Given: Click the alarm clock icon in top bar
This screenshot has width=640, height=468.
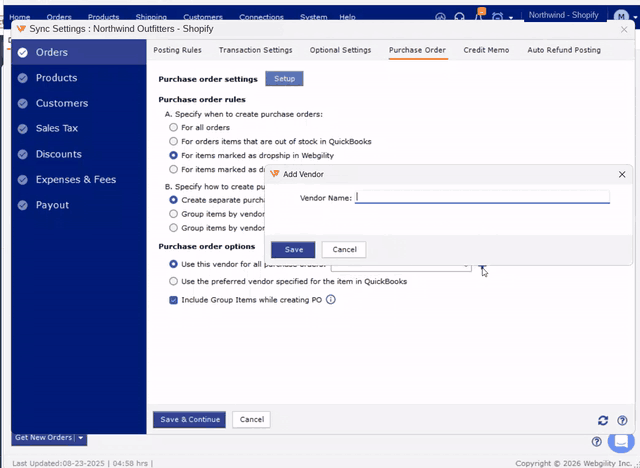Looking at the screenshot, I should click(497, 17).
